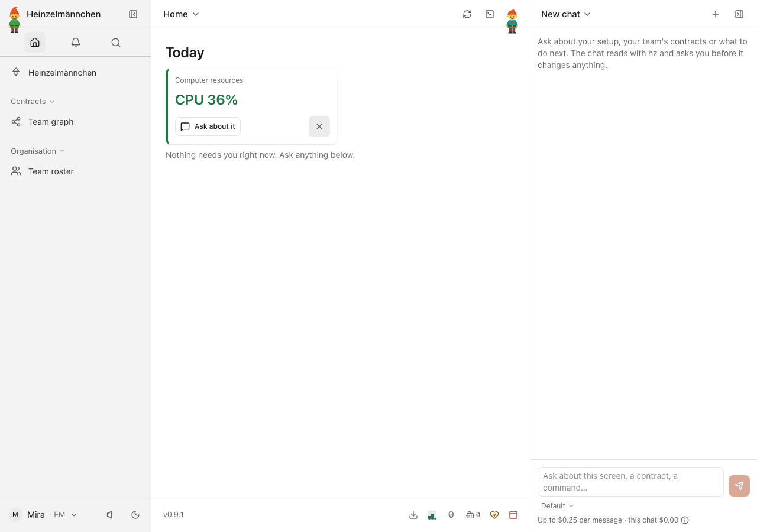Screen dimensions: 757x532
Task: Open notifications bell in sidebar
Action: [x=76, y=43]
